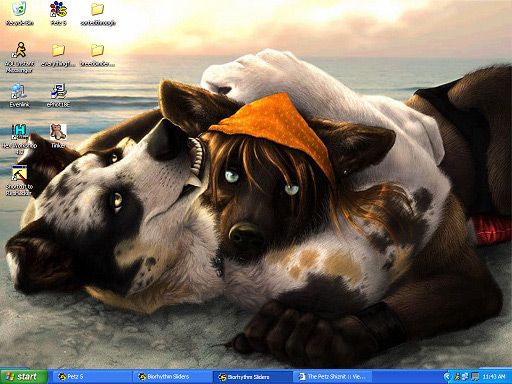Open the network computers shortcut beside Evenlink
Image resolution: width=512 pixels, height=384 pixels.
pyautogui.click(x=58, y=95)
